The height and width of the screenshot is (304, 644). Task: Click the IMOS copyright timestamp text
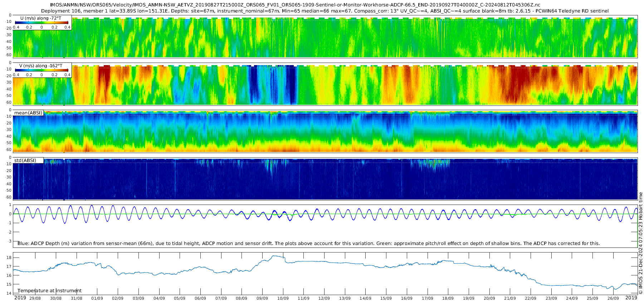click(x=640, y=243)
